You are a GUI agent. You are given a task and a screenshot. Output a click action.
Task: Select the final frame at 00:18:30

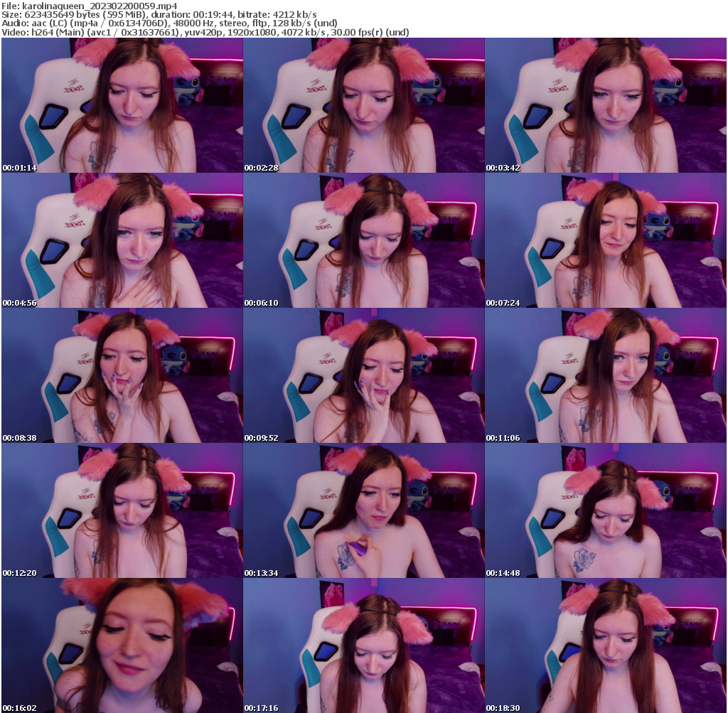click(606, 643)
